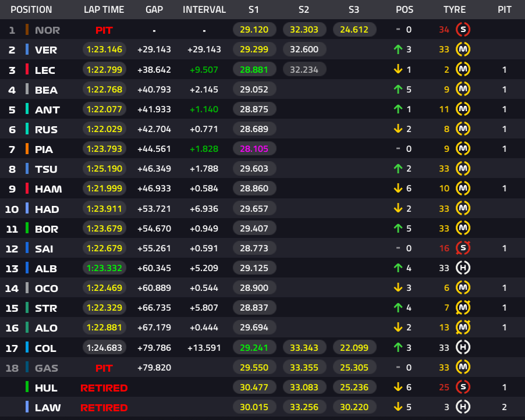Click the medium tyre icon in HAD row
525x420 pixels.
[463, 208]
